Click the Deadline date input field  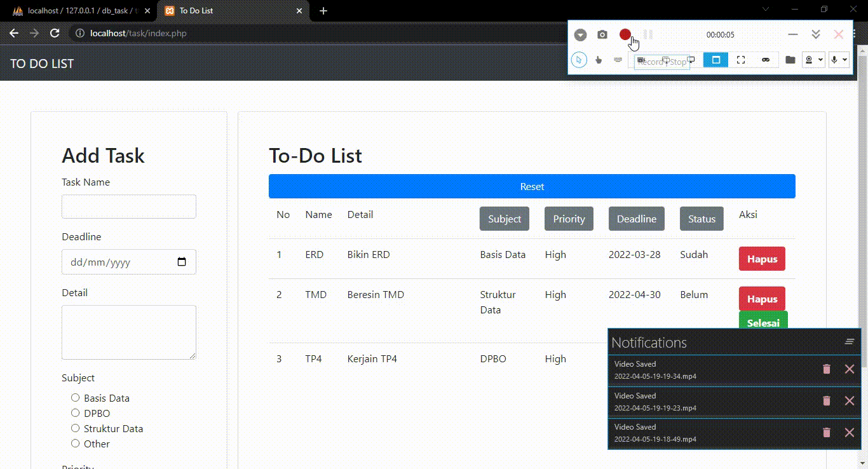(x=128, y=262)
